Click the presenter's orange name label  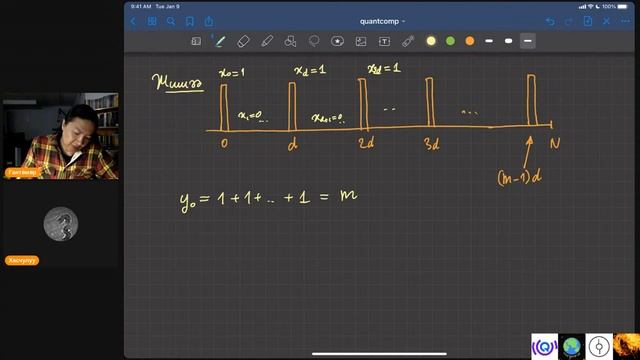23,173
